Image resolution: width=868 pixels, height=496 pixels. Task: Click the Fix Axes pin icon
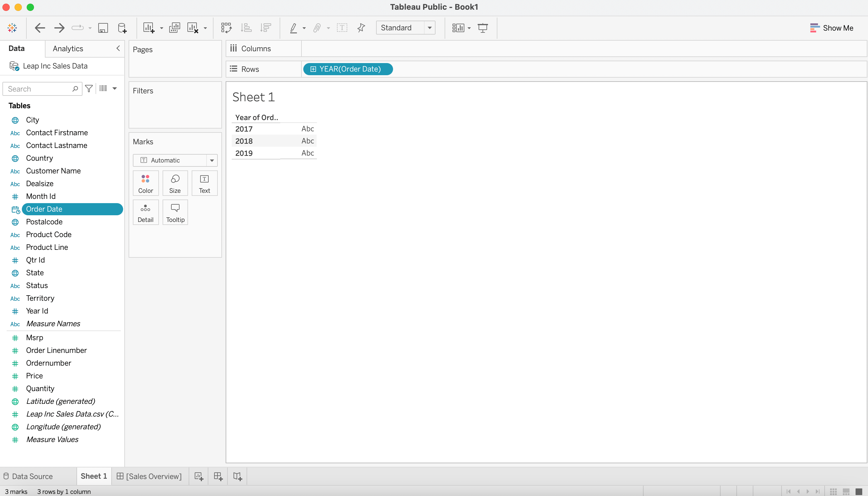point(361,28)
